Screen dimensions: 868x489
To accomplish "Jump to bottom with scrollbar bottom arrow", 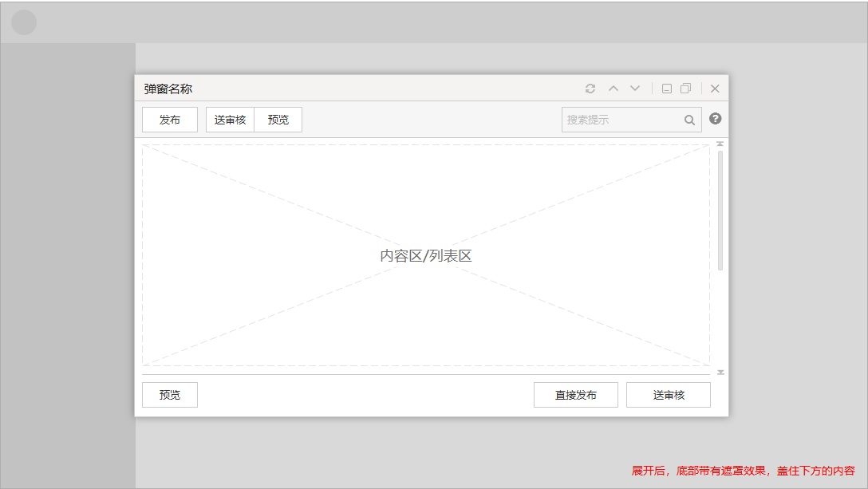I will (x=720, y=373).
